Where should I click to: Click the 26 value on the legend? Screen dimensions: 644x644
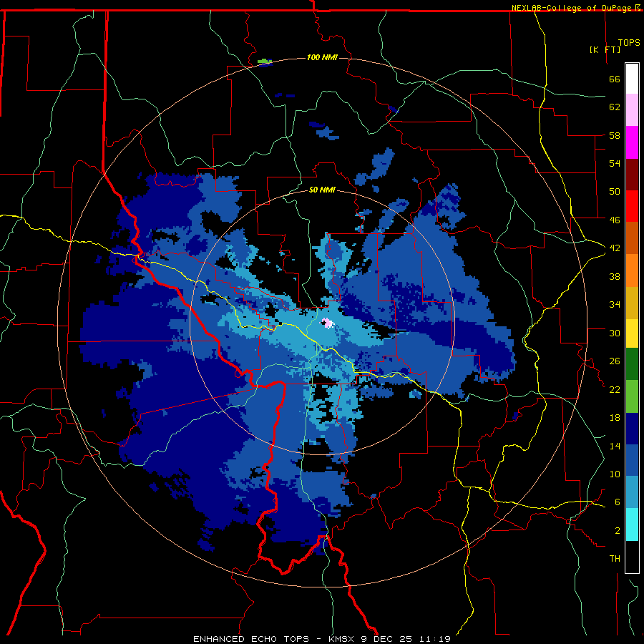(x=615, y=361)
